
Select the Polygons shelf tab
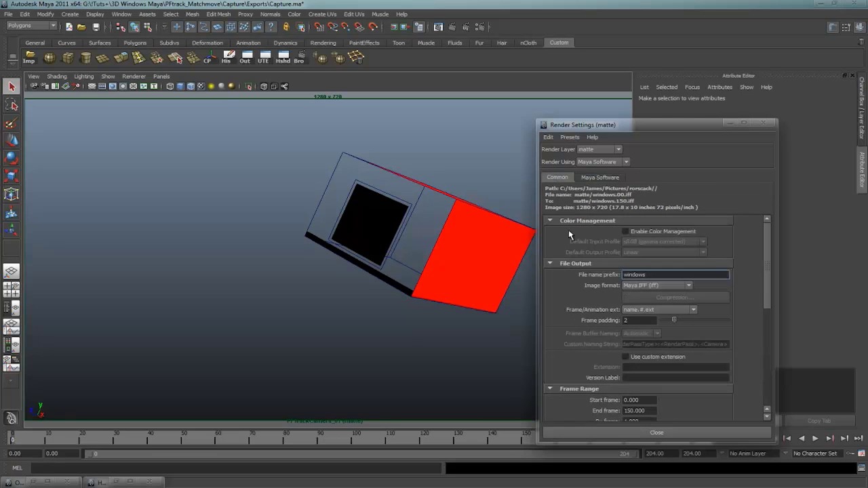(x=135, y=43)
